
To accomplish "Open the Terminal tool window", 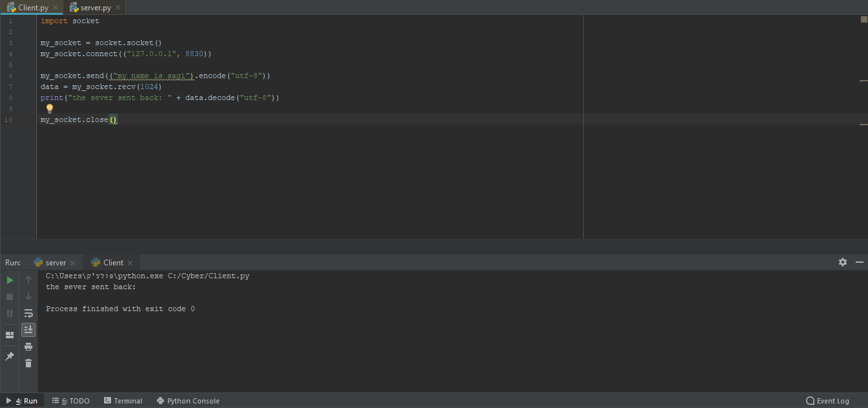I will [123, 401].
